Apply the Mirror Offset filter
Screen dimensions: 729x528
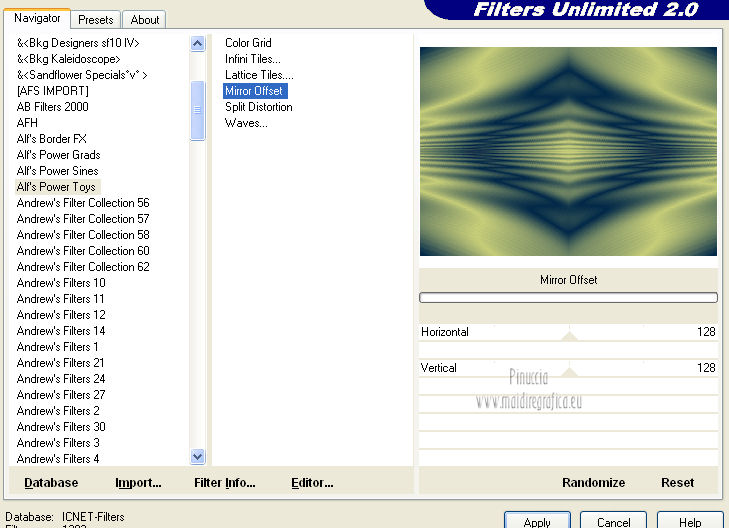(x=537, y=521)
